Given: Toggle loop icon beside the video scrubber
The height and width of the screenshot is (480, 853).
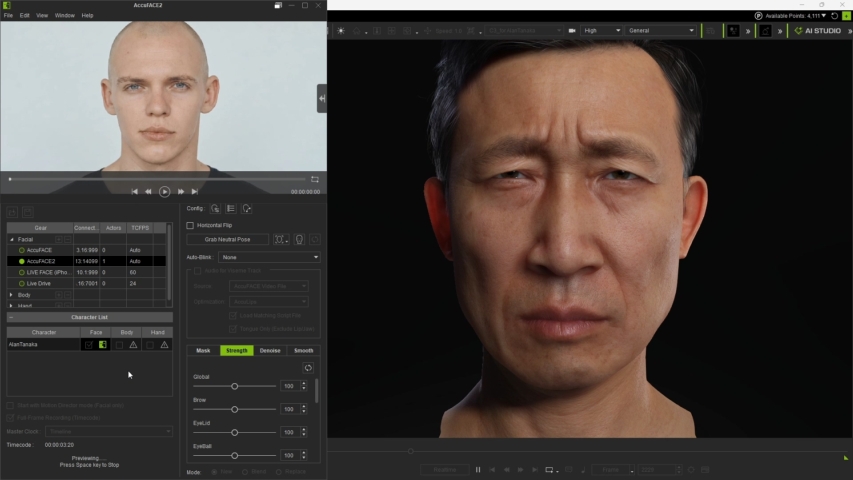Looking at the screenshot, I should (x=314, y=179).
